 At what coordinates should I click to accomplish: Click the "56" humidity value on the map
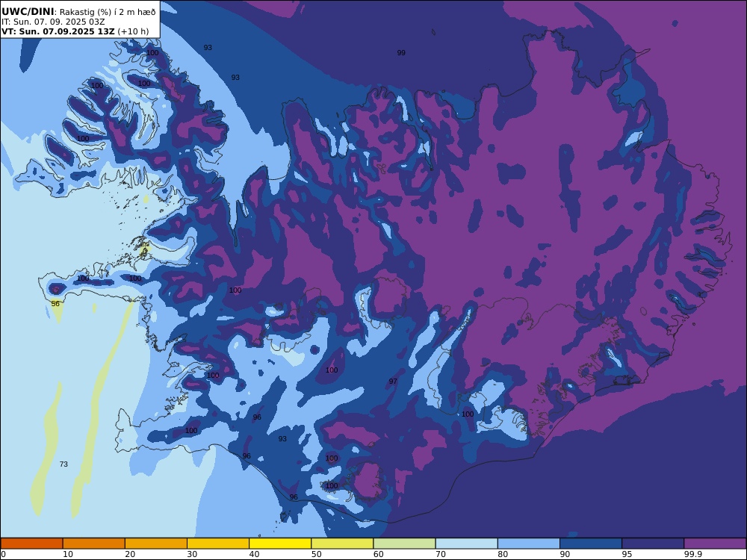pyautogui.click(x=55, y=303)
